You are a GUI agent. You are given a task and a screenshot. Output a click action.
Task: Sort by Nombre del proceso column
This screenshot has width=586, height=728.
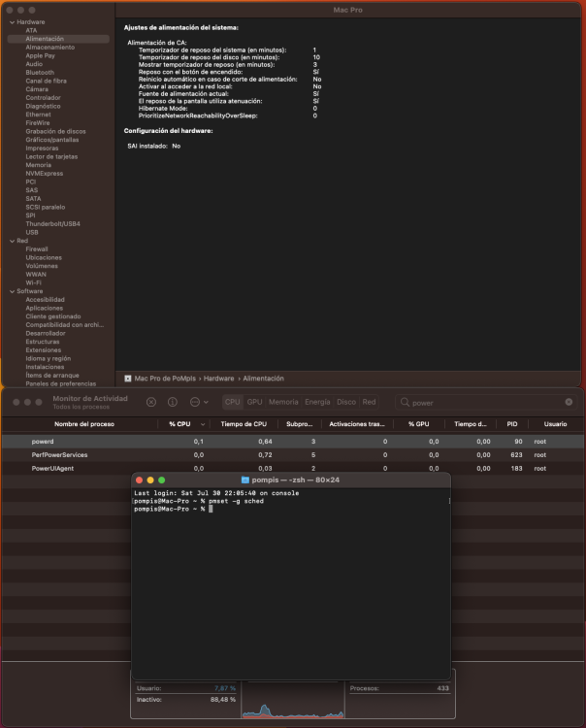[x=84, y=424]
